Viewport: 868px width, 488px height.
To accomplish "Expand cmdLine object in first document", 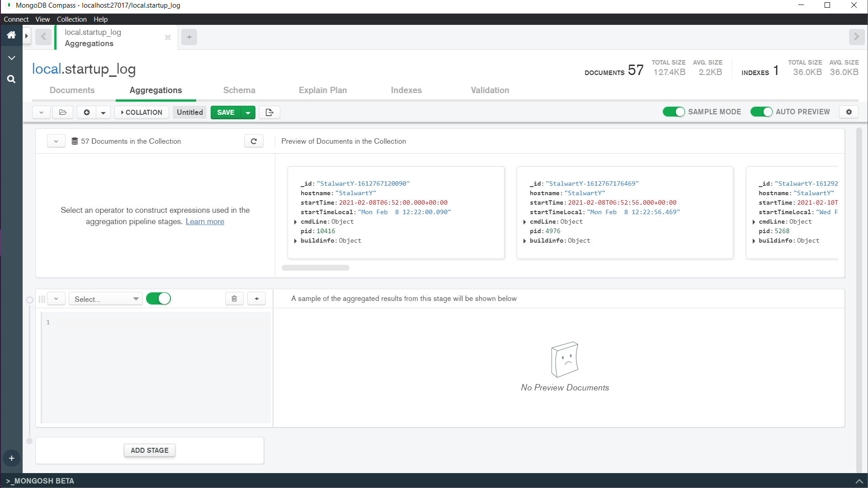I will pyautogui.click(x=295, y=222).
